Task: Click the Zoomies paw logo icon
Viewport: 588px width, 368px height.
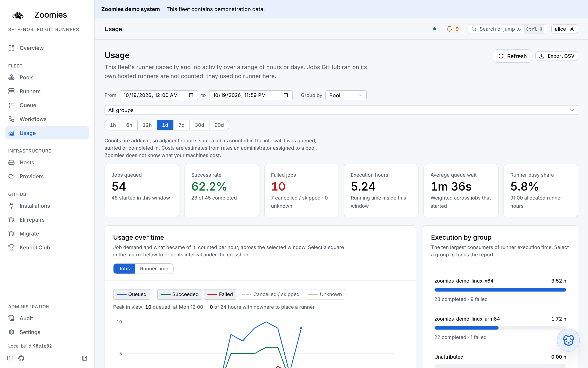Action: [x=18, y=15]
